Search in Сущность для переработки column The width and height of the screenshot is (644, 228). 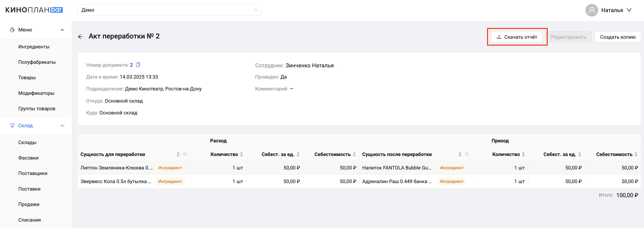coord(185,154)
